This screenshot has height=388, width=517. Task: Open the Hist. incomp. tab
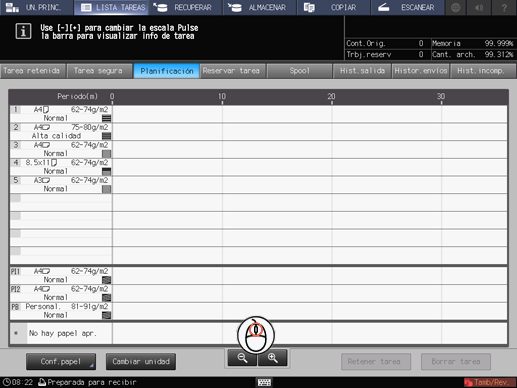pyautogui.click(x=483, y=71)
